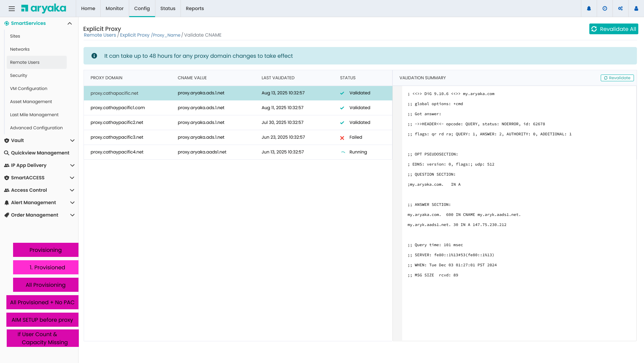
Task: Switch to the Reports tab
Action: (x=195, y=8)
